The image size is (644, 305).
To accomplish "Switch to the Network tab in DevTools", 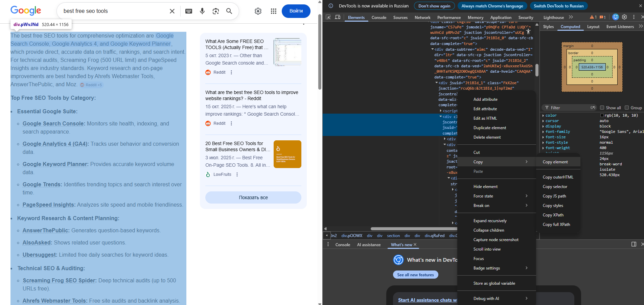I will [x=422, y=17].
